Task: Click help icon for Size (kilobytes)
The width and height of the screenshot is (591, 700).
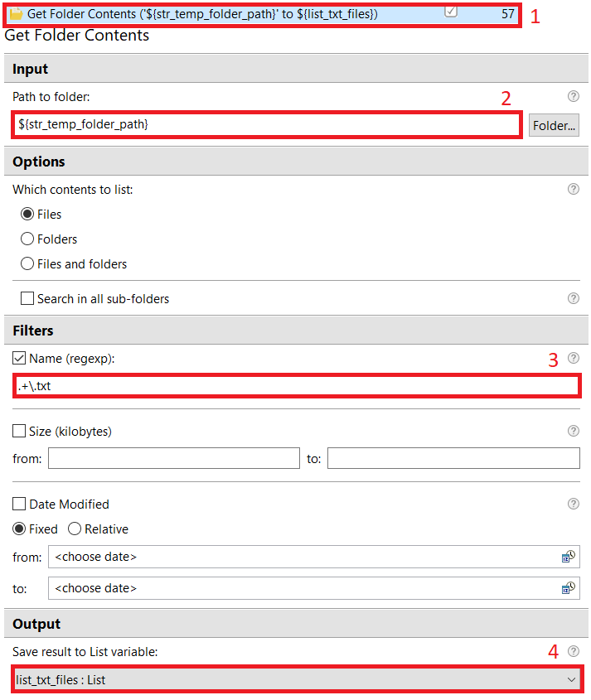Action: (x=573, y=431)
